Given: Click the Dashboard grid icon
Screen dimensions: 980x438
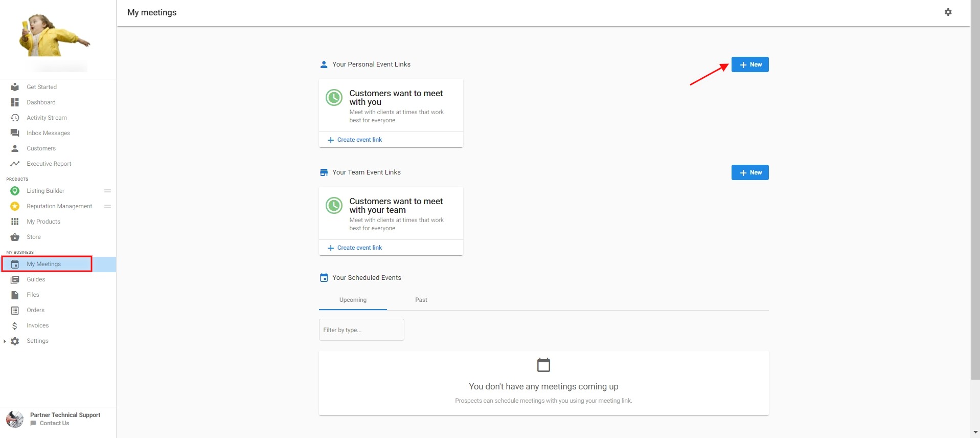Looking at the screenshot, I should pos(15,102).
